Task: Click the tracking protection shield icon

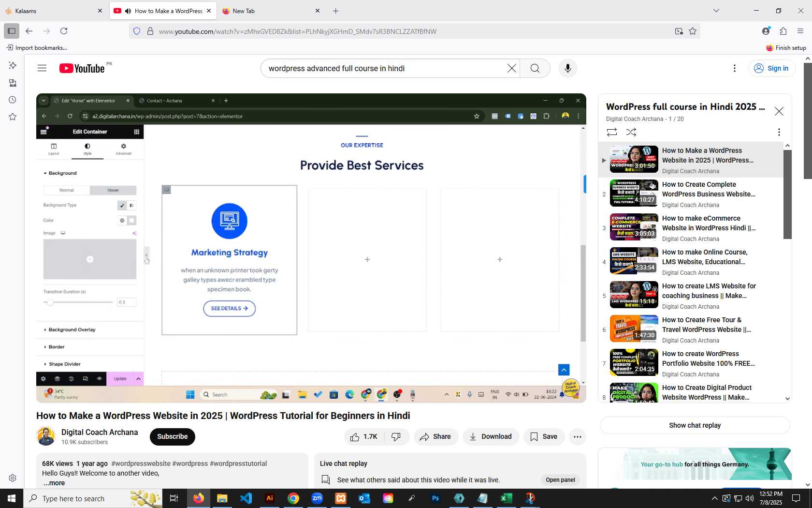Action: coord(137,31)
